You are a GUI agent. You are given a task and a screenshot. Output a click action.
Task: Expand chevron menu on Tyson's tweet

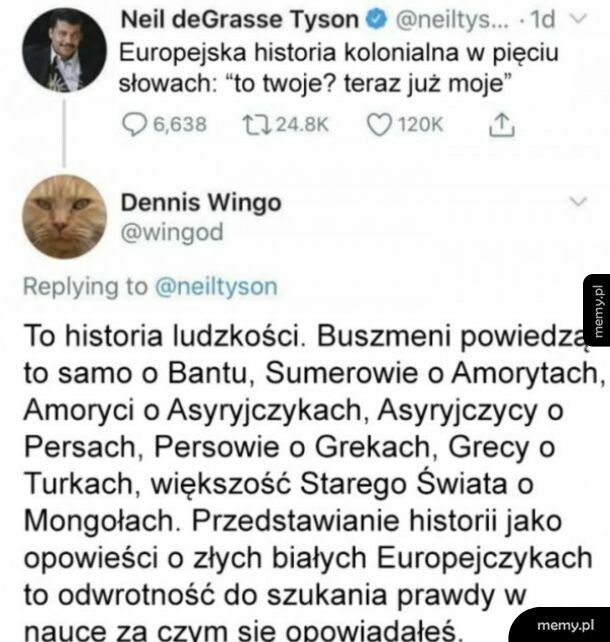click(579, 18)
